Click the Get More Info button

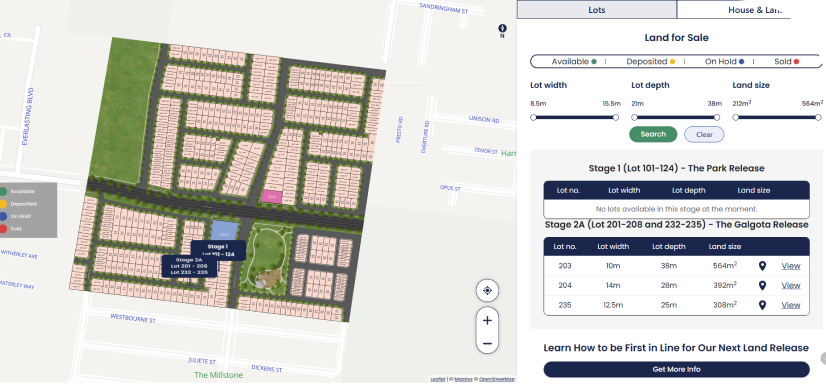(676, 369)
